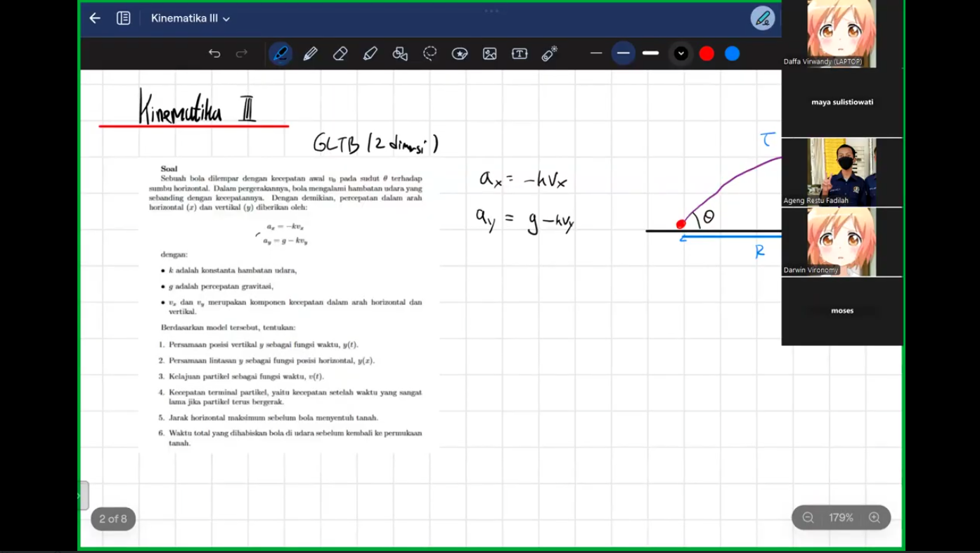Choose the thin stroke thickness
Viewport: 980px width, 553px height.
(596, 53)
